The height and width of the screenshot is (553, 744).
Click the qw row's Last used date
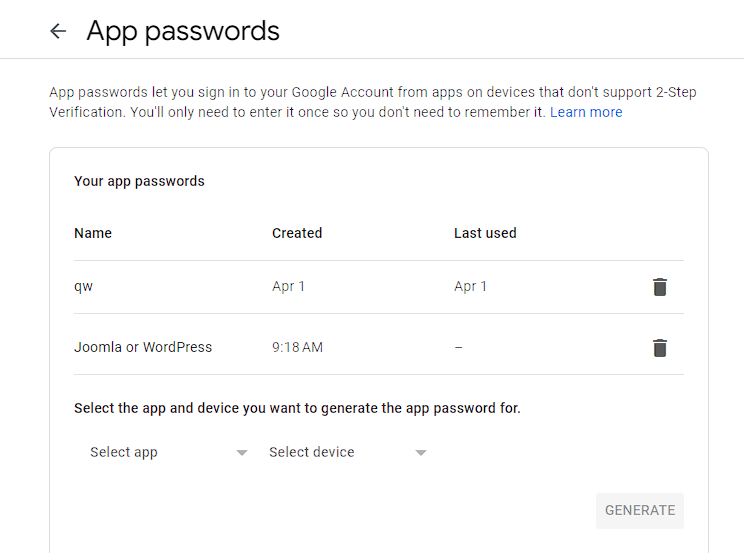click(x=470, y=286)
